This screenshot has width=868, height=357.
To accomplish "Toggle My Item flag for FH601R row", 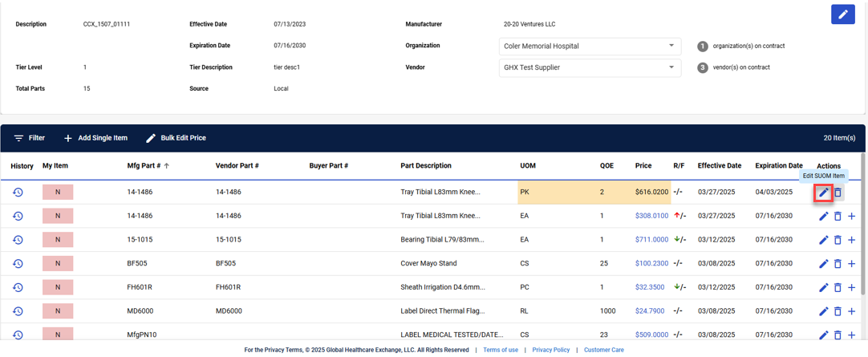I will [58, 287].
